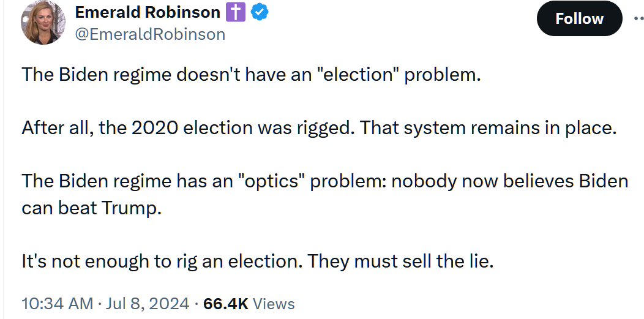644x319 pixels.
Task: Open the 10:34 AM timestamp link
Action: pos(58,304)
